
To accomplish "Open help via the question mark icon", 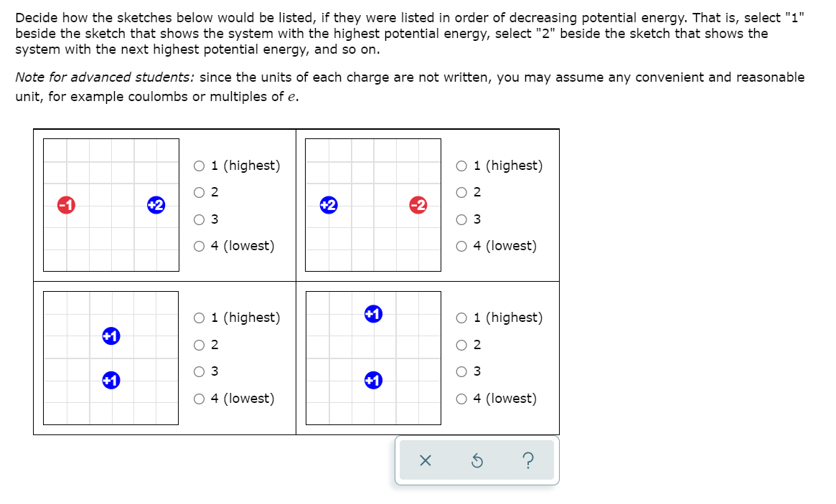I will tap(528, 461).
